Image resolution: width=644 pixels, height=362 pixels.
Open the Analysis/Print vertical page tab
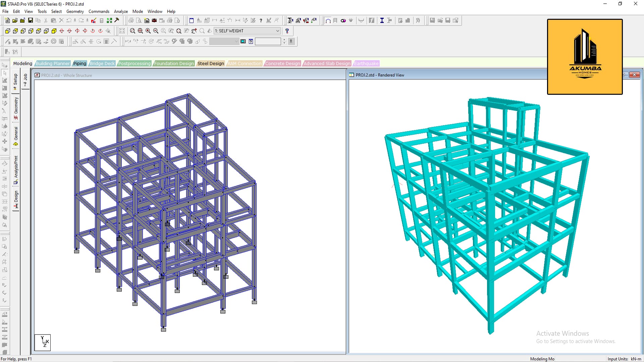coord(15,170)
